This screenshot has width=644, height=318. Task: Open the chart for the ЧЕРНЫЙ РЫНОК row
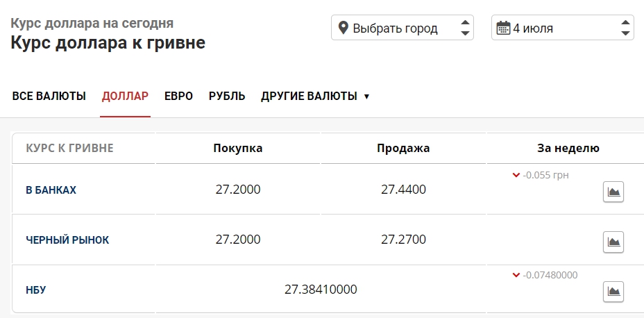pyautogui.click(x=613, y=242)
